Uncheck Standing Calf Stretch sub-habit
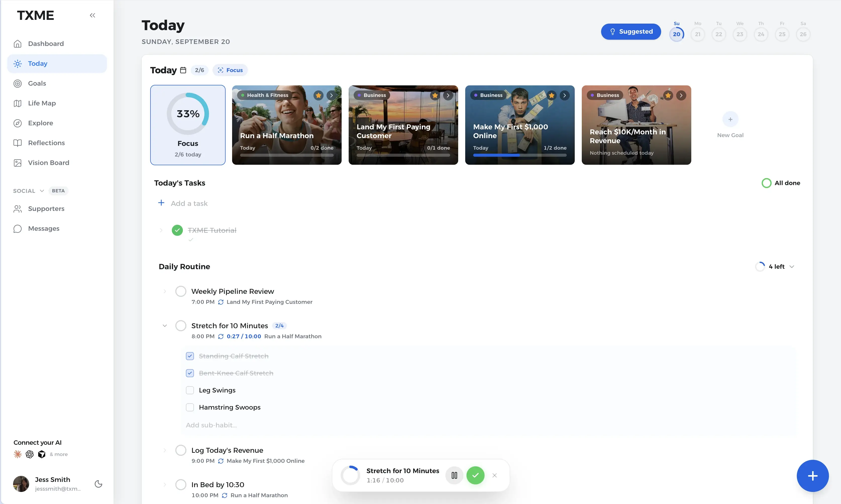Viewport: 841px width, 504px height. coord(190,356)
